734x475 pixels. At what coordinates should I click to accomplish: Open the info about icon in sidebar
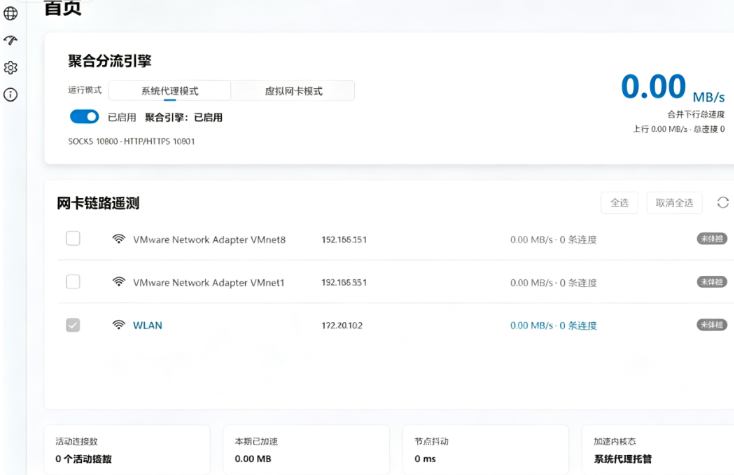tap(10, 95)
